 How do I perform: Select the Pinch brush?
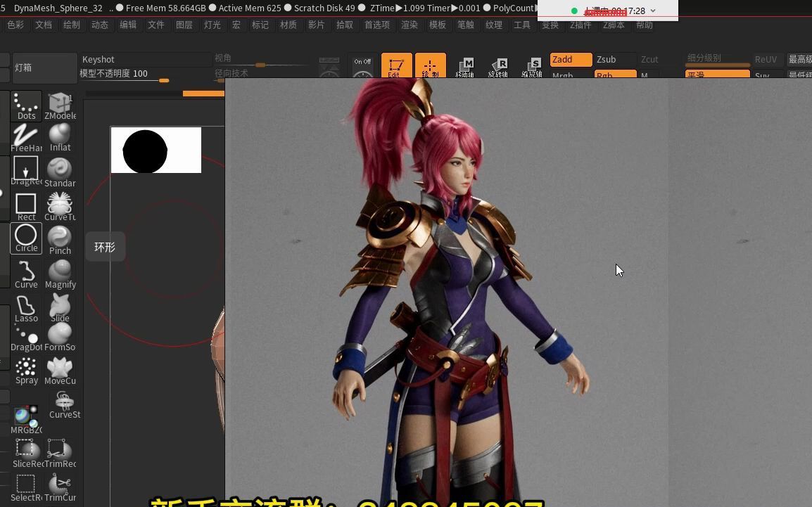[x=60, y=238]
